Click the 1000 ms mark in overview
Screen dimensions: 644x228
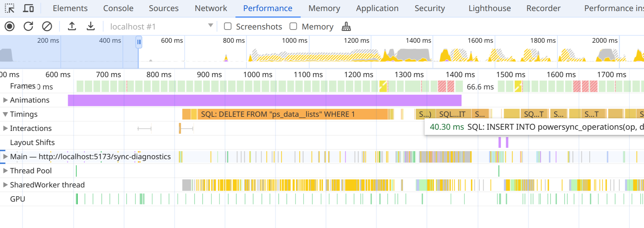coord(294,41)
